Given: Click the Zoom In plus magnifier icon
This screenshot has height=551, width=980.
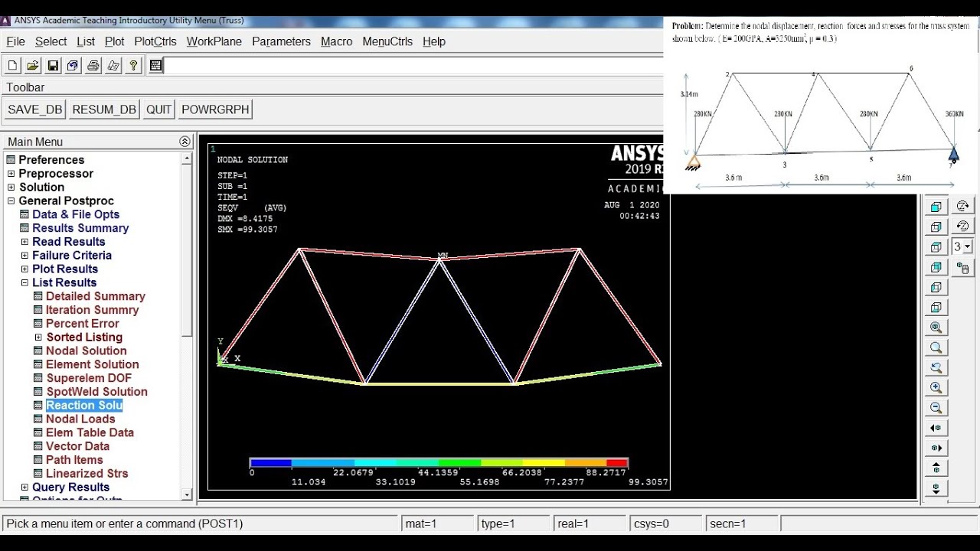Looking at the screenshot, I should 936,387.
